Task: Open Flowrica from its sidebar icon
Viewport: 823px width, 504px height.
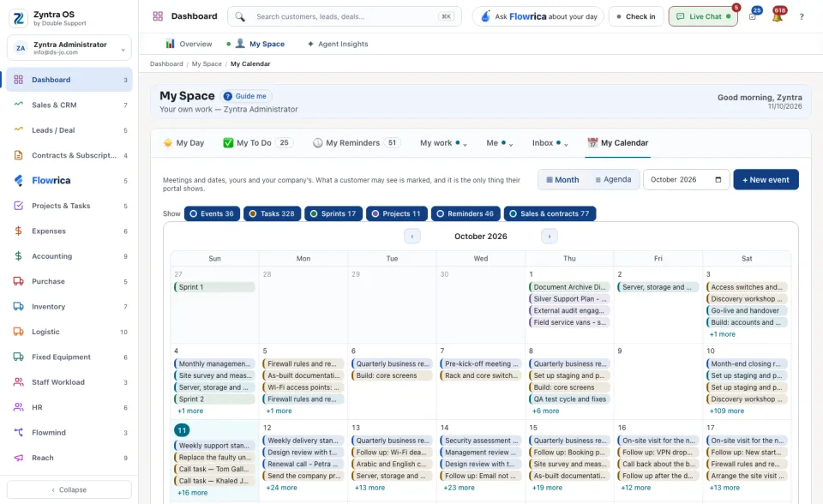Action: (18, 180)
